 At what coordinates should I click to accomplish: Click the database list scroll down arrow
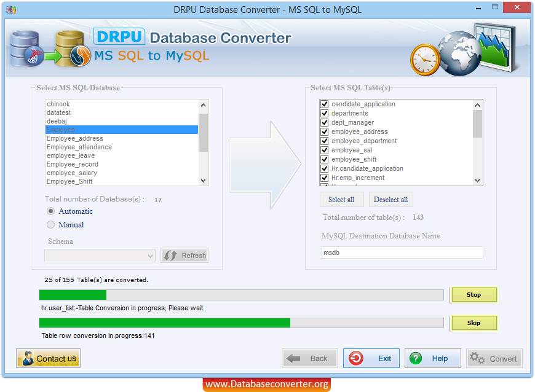(x=204, y=181)
